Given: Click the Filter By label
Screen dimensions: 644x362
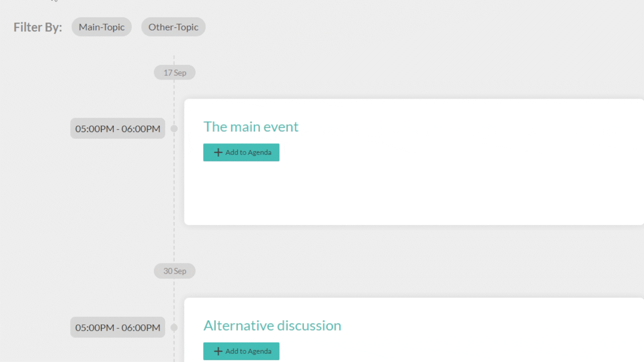Looking at the screenshot, I should click(x=37, y=27).
